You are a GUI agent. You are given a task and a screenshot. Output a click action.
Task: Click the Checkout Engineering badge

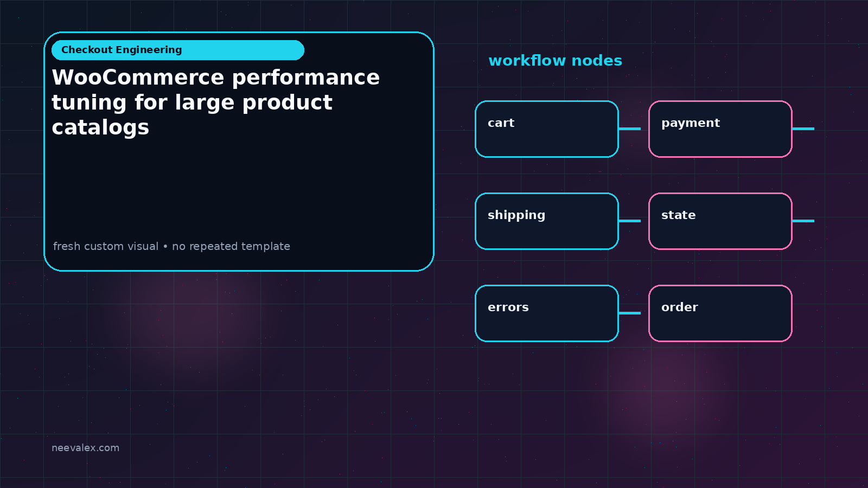(x=178, y=50)
